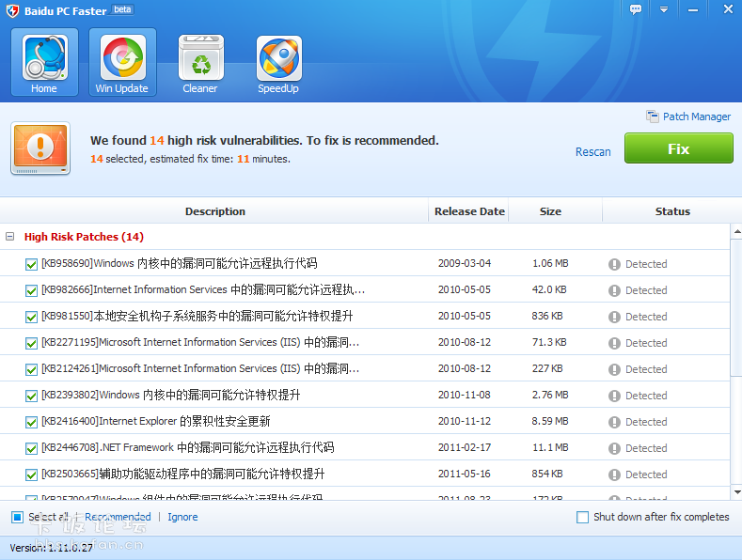Screen dimensions: 742x560
Task: Select the KB958690 Windows patch description
Action: click(x=180, y=263)
